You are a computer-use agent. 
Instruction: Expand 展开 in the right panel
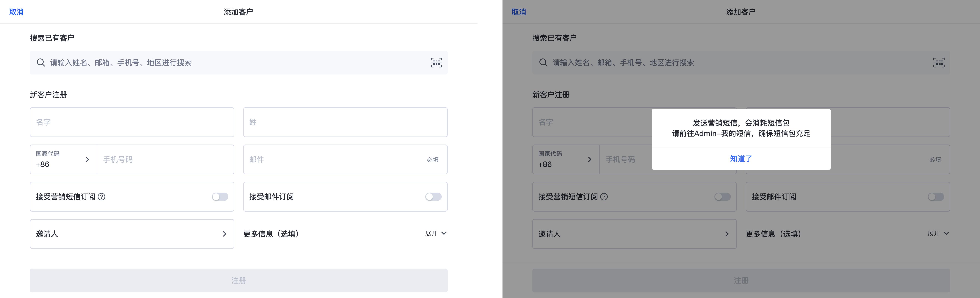pyautogui.click(x=939, y=234)
